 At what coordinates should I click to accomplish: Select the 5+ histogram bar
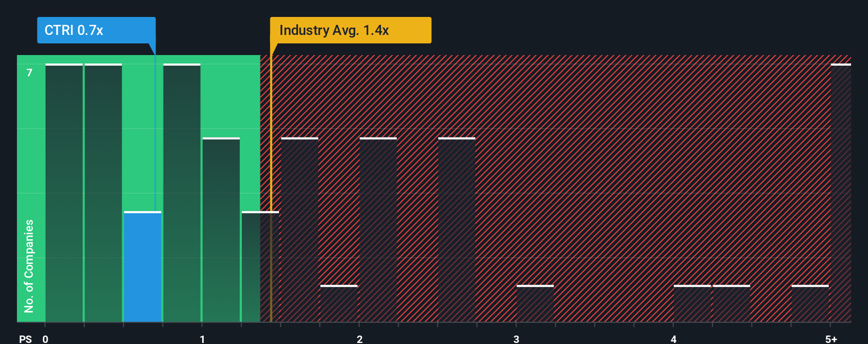(x=840, y=193)
